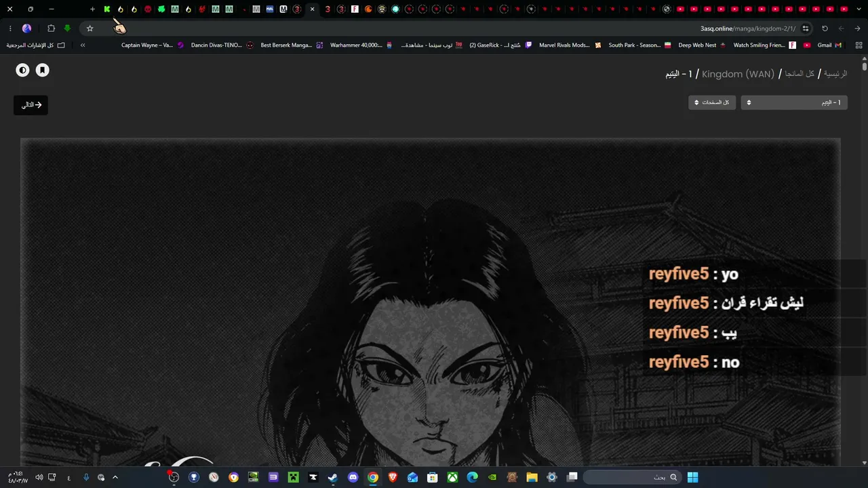
Task: Close the current active tab
Action: 312,9
